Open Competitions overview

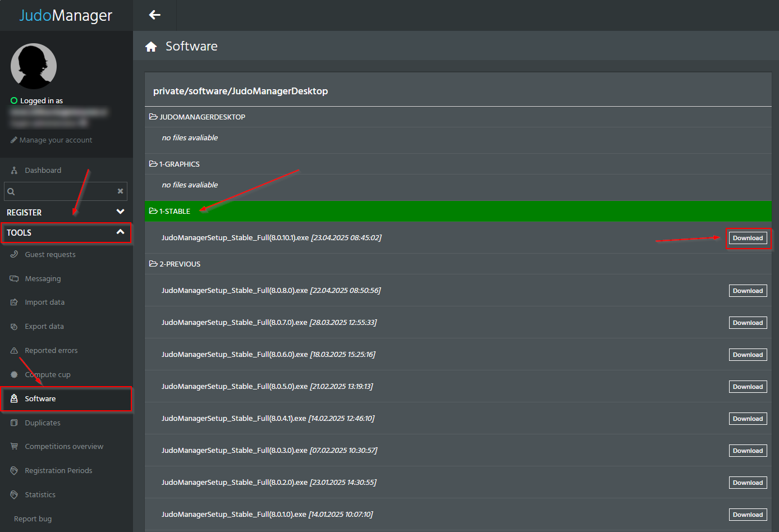[x=64, y=447]
